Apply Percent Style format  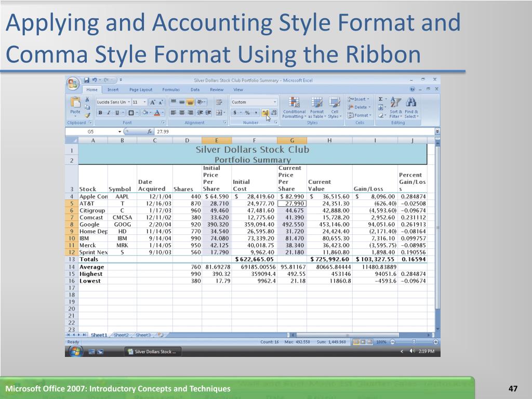247,113
